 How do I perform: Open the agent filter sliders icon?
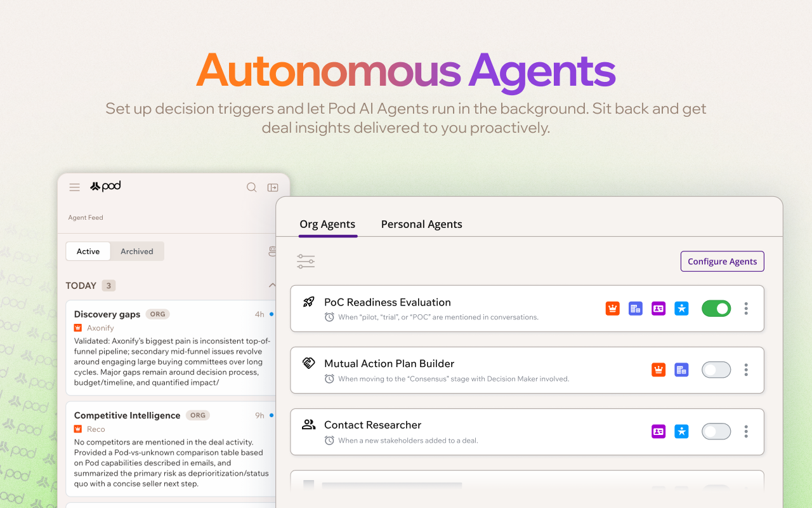306,262
